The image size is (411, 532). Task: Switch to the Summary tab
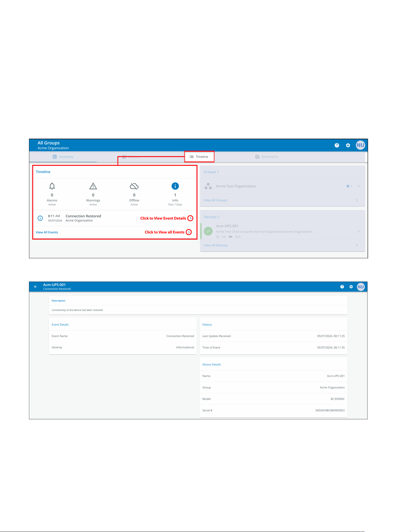click(63, 157)
